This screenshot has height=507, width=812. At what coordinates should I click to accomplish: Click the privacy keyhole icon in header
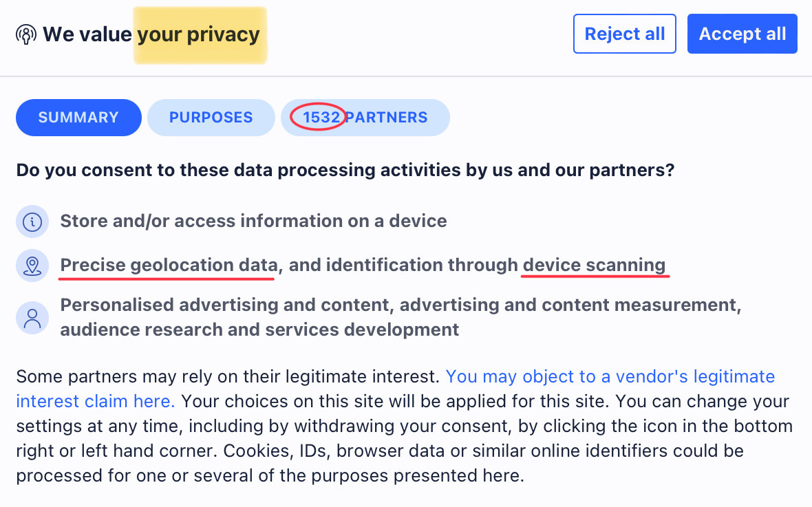coord(26,34)
